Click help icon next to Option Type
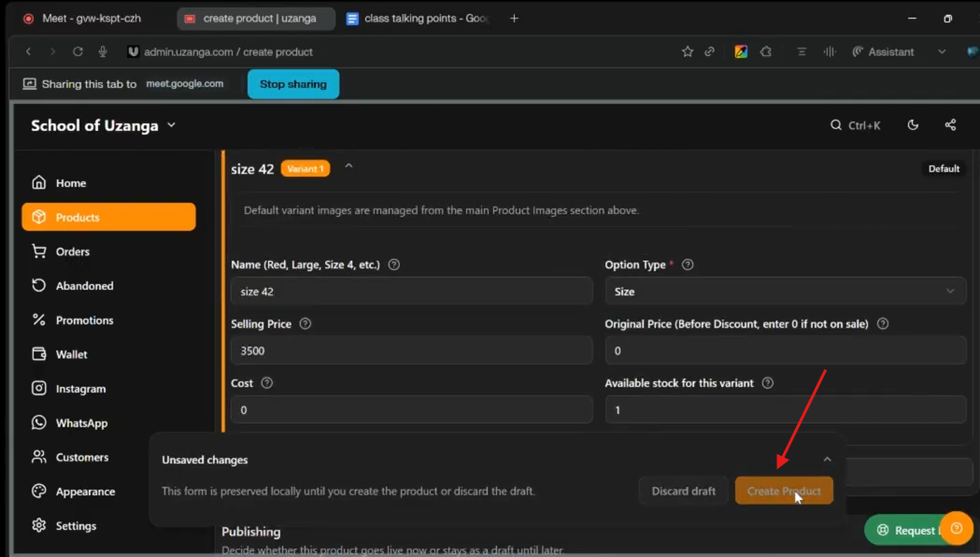Viewport: 980px width, 557px height. [x=688, y=264]
